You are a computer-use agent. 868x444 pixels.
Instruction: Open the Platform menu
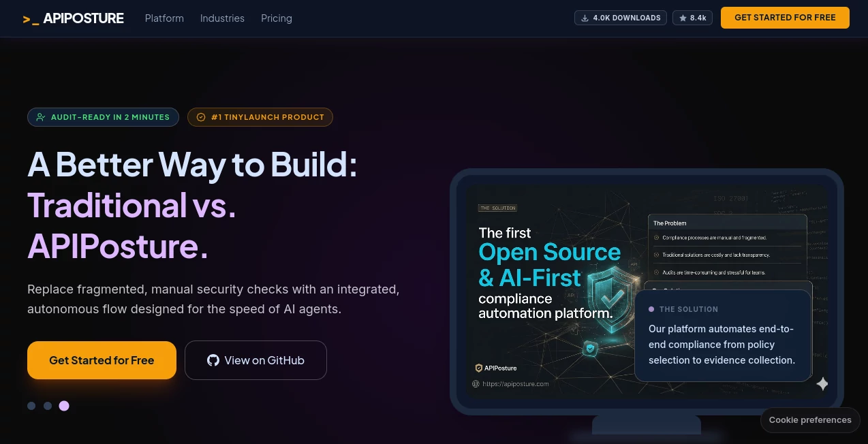[x=164, y=18]
